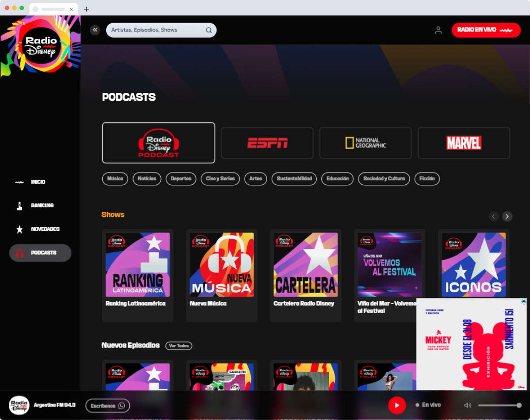Filter by Educación category

[338, 179]
